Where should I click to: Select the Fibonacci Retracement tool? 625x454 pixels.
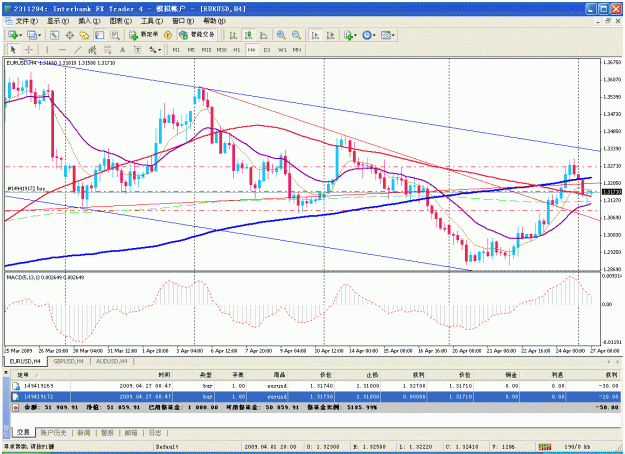click(108, 50)
